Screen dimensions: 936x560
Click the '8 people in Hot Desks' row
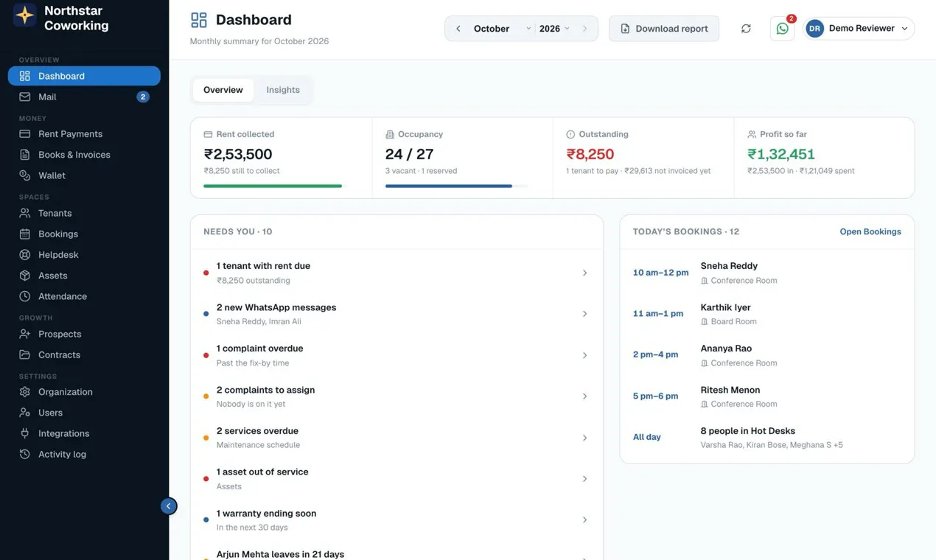pyautogui.click(x=766, y=438)
